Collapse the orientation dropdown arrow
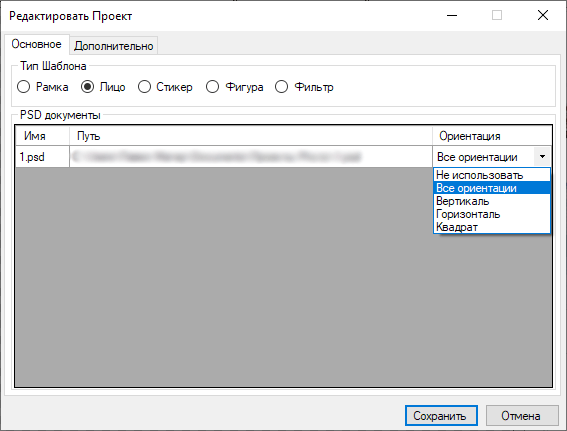 click(x=542, y=157)
